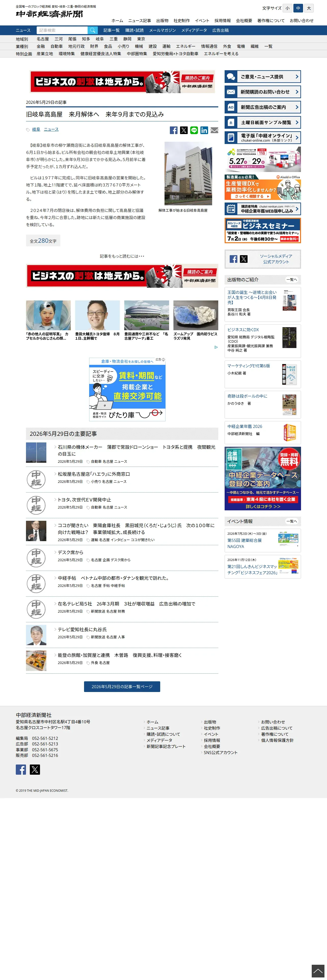327x980 pixels.
Task: Click the footer Facebook icon
Action: (x=21, y=769)
